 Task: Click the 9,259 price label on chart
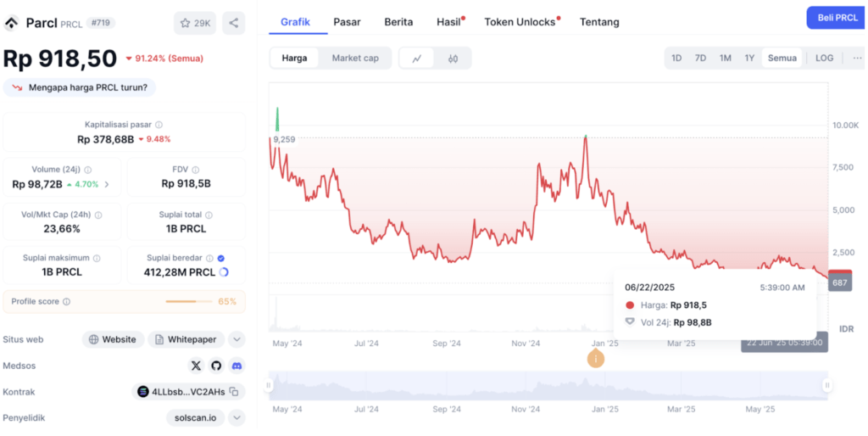pyautogui.click(x=285, y=140)
